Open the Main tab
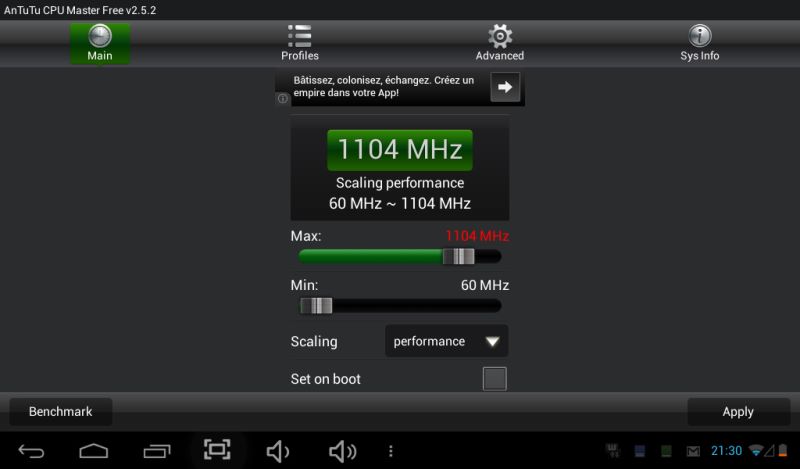This screenshot has height=469, width=800. pos(100,43)
